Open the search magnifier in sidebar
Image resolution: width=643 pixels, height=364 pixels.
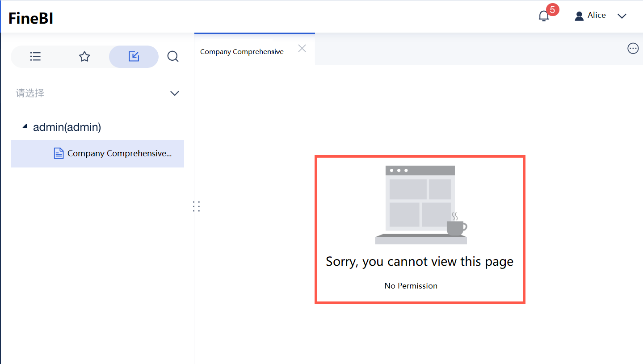[173, 56]
